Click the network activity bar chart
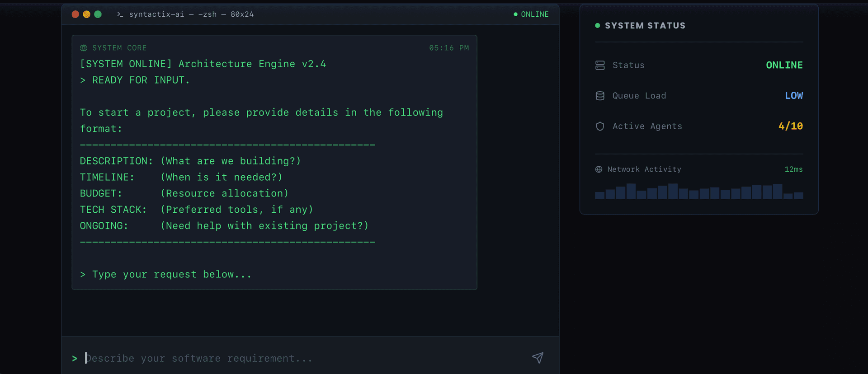868x374 pixels. coord(699,192)
